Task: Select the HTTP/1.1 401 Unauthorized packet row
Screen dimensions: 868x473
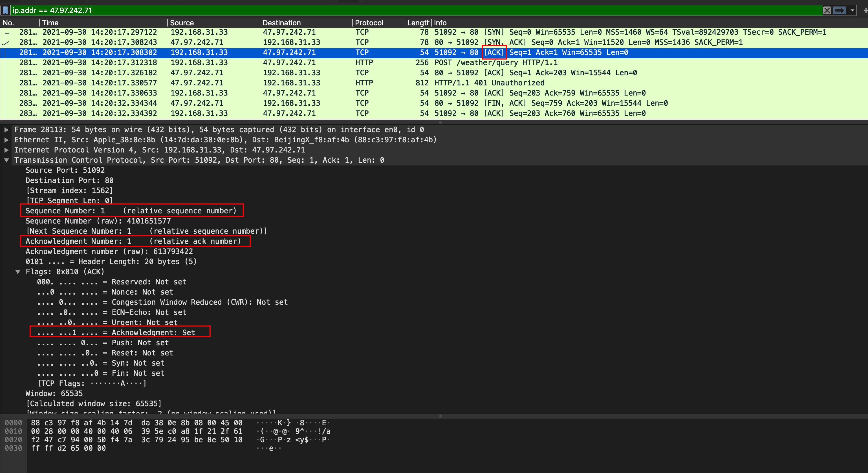Action: (434, 83)
